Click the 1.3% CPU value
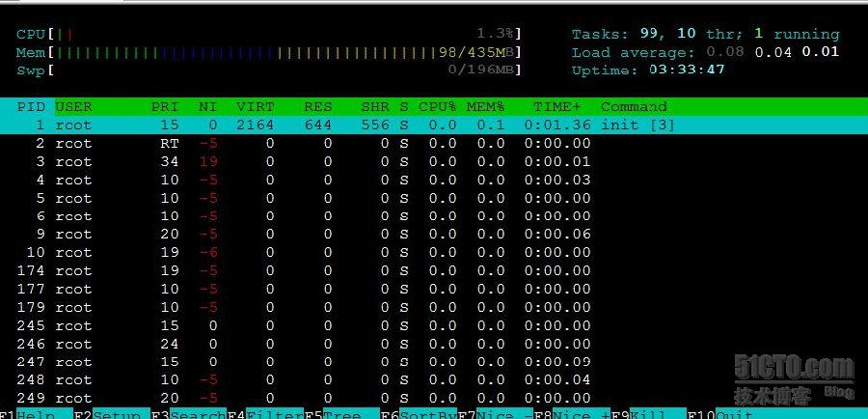 pyautogui.click(x=496, y=35)
